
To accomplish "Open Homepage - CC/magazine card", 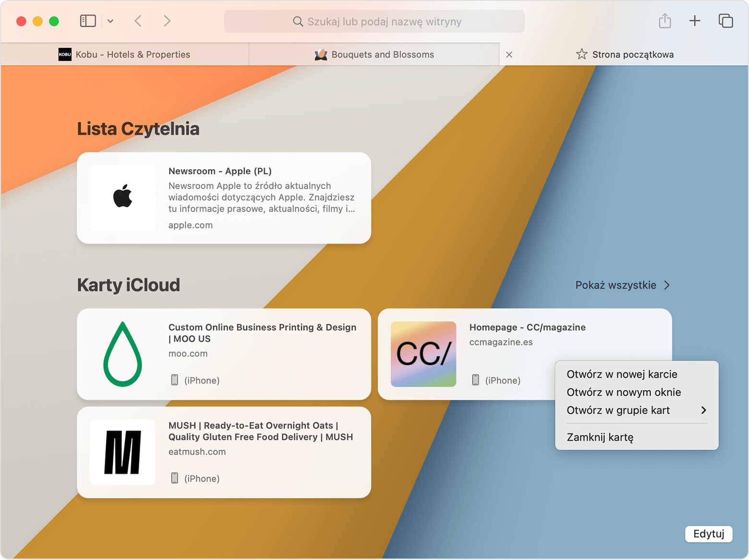I will click(x=525, y=354).
